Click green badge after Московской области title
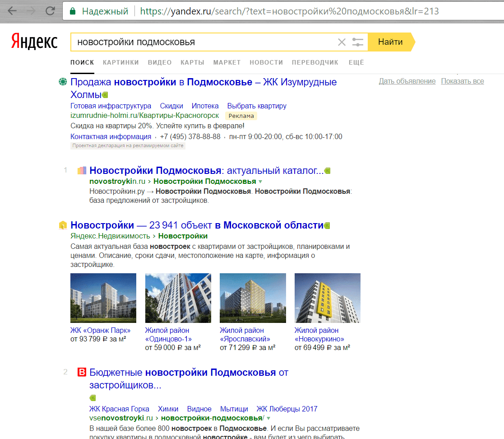 327,226
